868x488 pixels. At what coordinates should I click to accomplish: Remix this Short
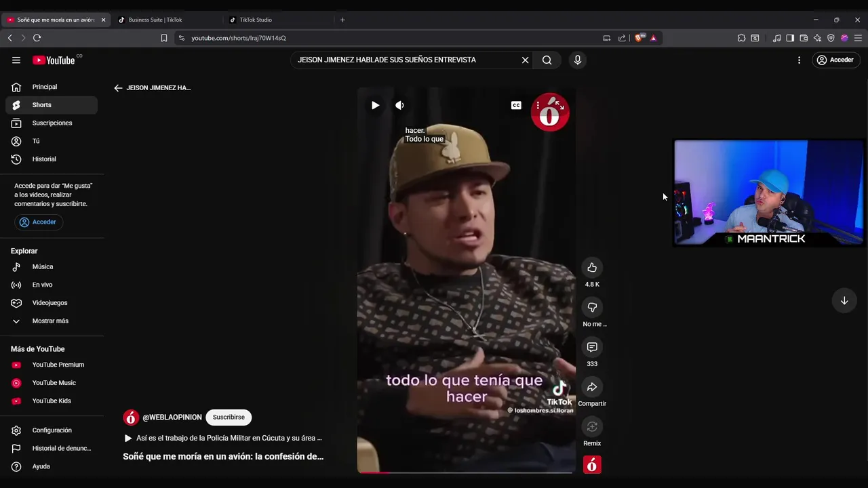pos(592,426)
